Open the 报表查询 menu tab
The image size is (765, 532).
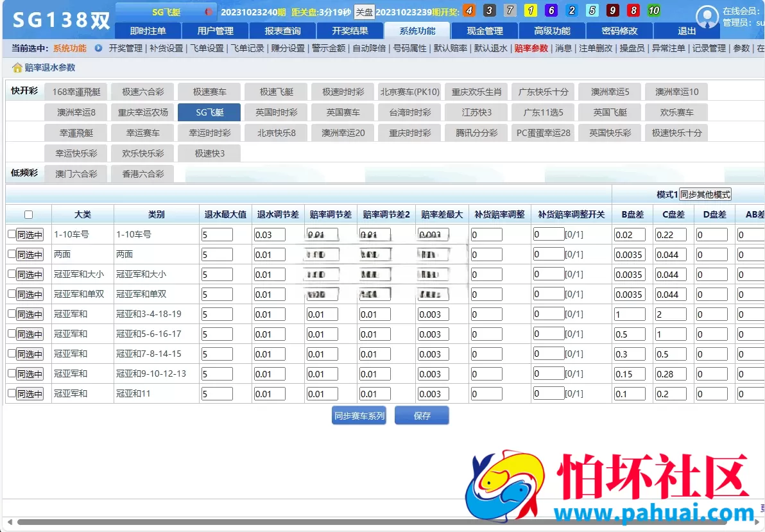[x=282, y=31]
